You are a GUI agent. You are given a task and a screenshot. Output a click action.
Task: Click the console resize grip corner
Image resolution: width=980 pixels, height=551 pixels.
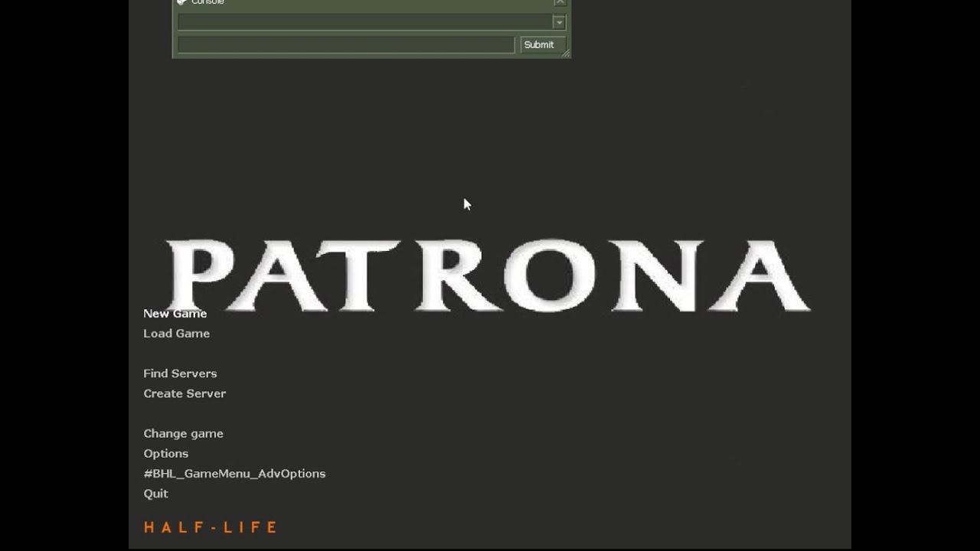pyautogui.click(x=566, y=54)
